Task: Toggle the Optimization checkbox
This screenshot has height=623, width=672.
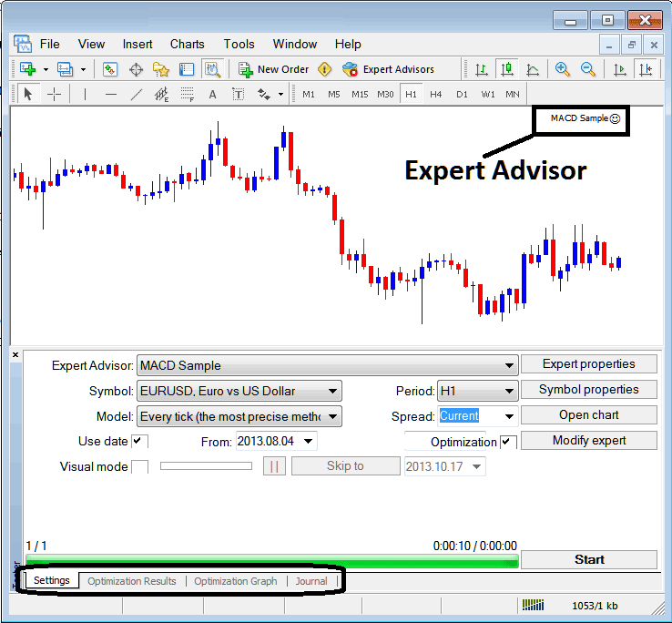Action: tap(508, 443)
